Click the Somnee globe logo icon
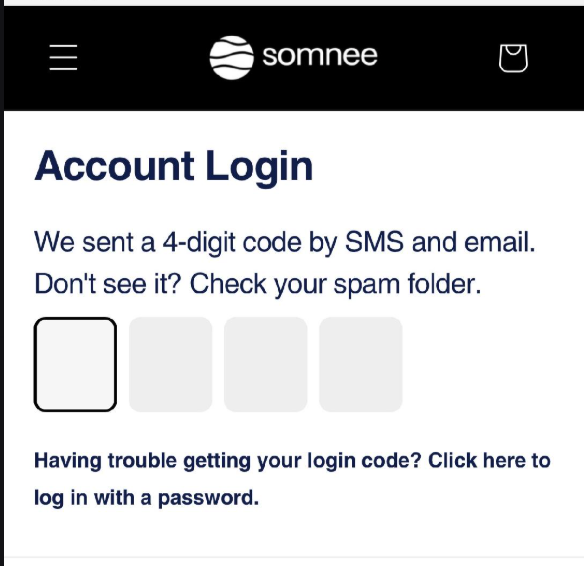The height and width of the screenshot is (566, 584). point(231,57)
